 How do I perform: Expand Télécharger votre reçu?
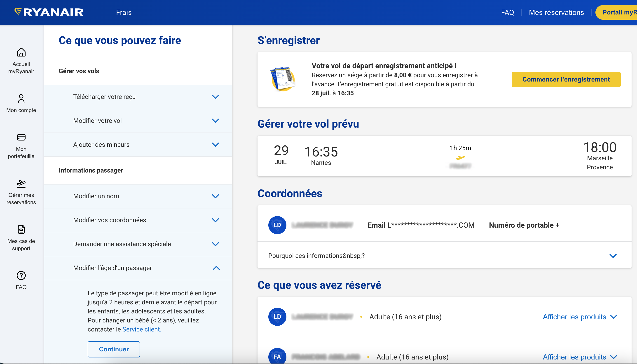138,97
